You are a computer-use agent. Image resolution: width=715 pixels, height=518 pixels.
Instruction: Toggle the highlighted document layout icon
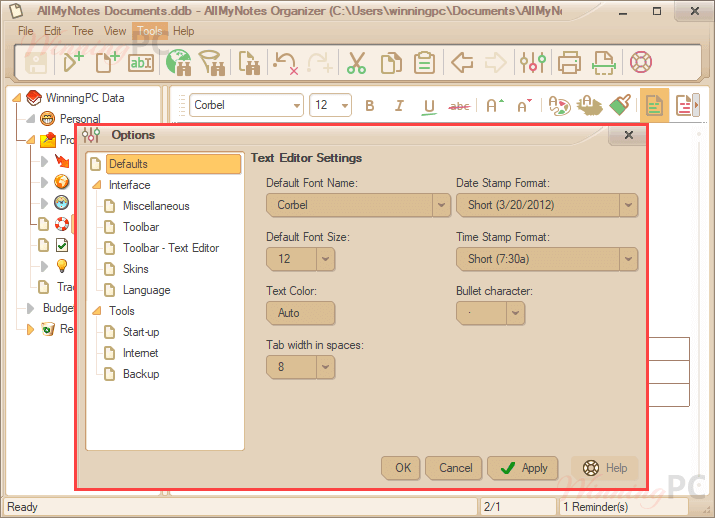[654, 106]
